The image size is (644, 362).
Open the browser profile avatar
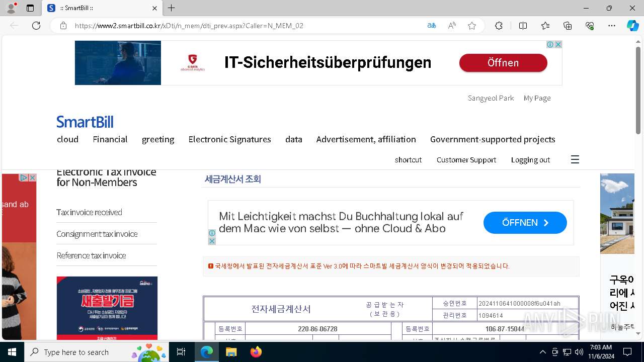click(x=11, y=8)
